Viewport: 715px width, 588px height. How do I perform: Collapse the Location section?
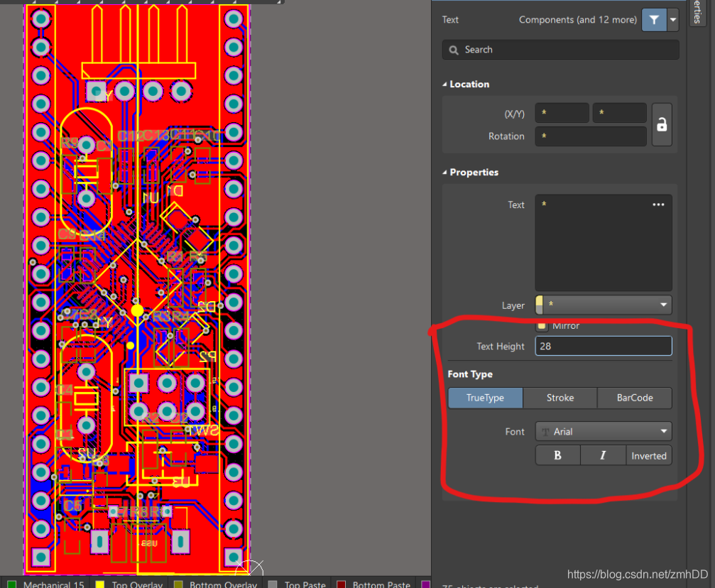445,85
